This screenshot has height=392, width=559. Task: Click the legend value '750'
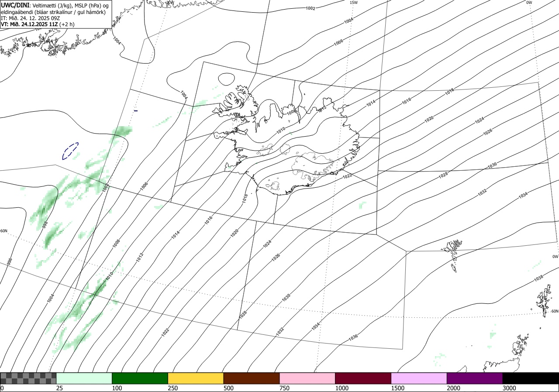285,388
